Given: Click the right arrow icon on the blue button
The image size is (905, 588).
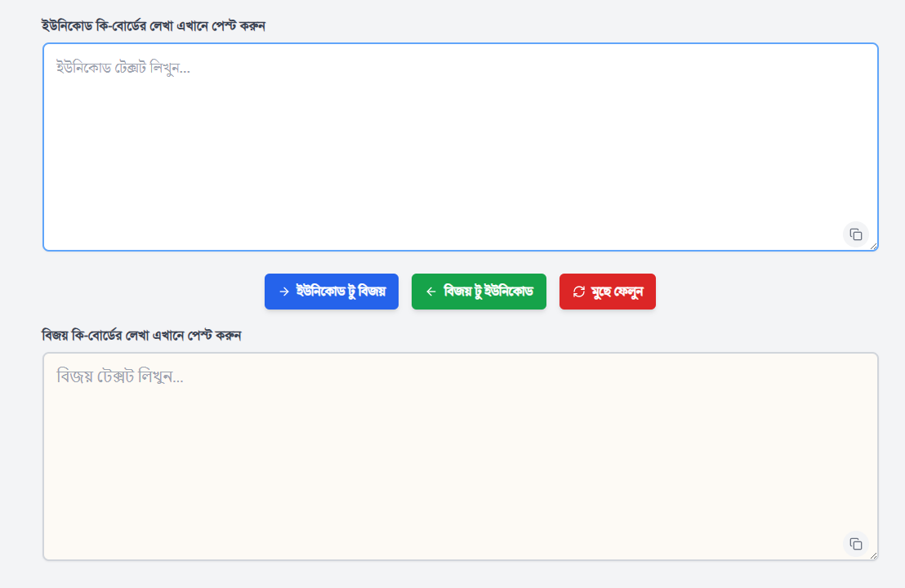Looking at the screenshot, I should tap(283, 292).
